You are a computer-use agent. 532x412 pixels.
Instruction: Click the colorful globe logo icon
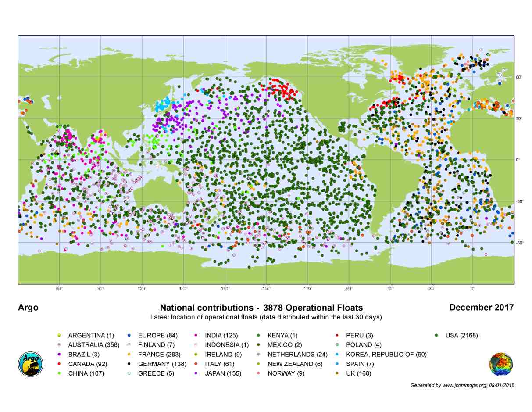coord(501,364)
